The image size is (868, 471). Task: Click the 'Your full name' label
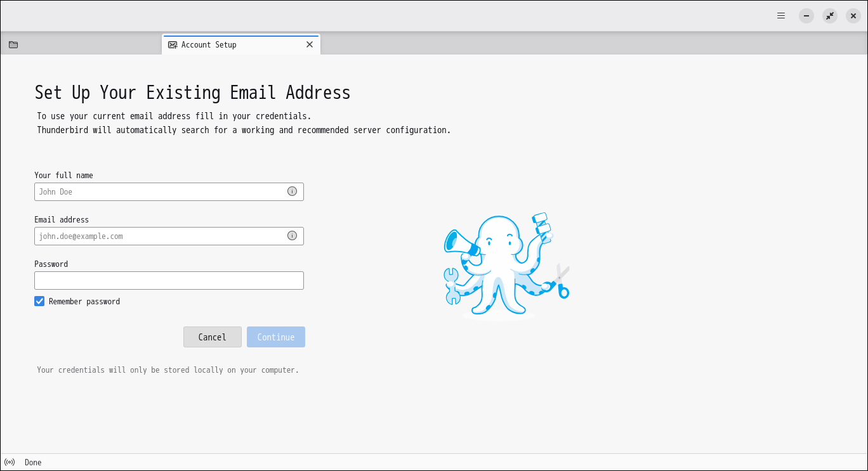(63, 176)
